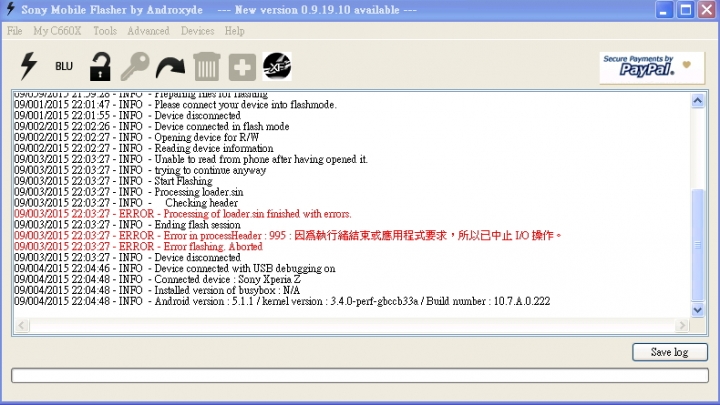Click the lightning app icon in title bar
This screenshot has height=405, width=720.
[x=11, y=9]
